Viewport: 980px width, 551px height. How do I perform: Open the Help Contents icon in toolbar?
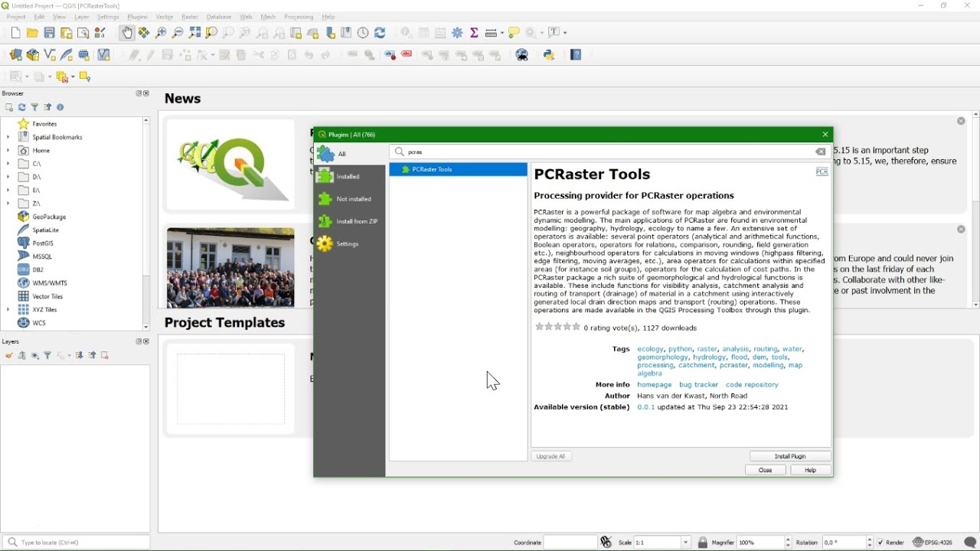click(x=577, y=55)
